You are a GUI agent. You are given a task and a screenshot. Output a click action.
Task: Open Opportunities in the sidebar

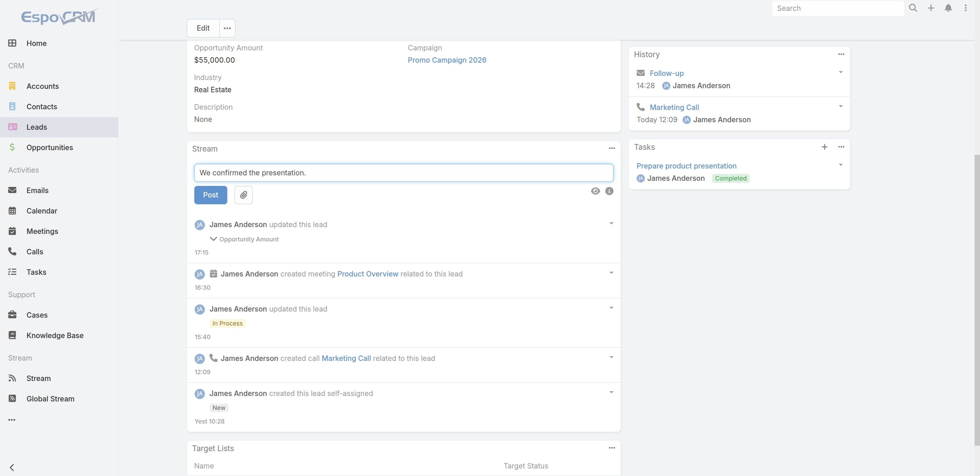(x=59, y=148)
